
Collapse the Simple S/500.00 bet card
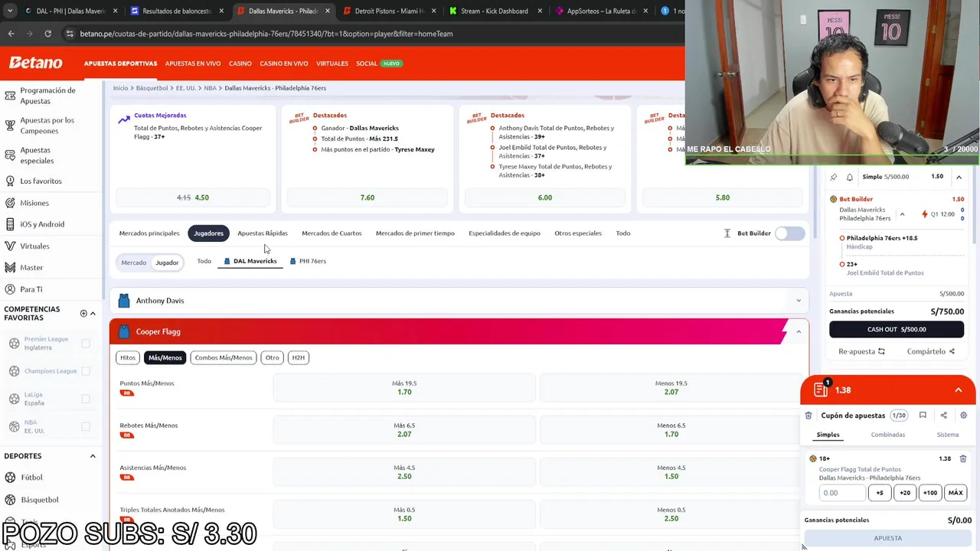point(959,177)
